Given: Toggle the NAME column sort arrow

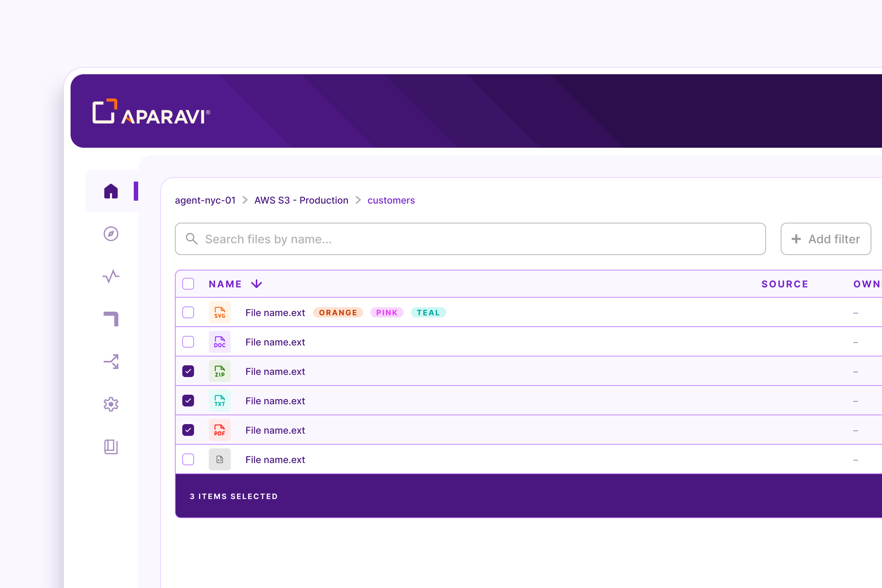Looking at the screenshot, I should pos(257,284).
